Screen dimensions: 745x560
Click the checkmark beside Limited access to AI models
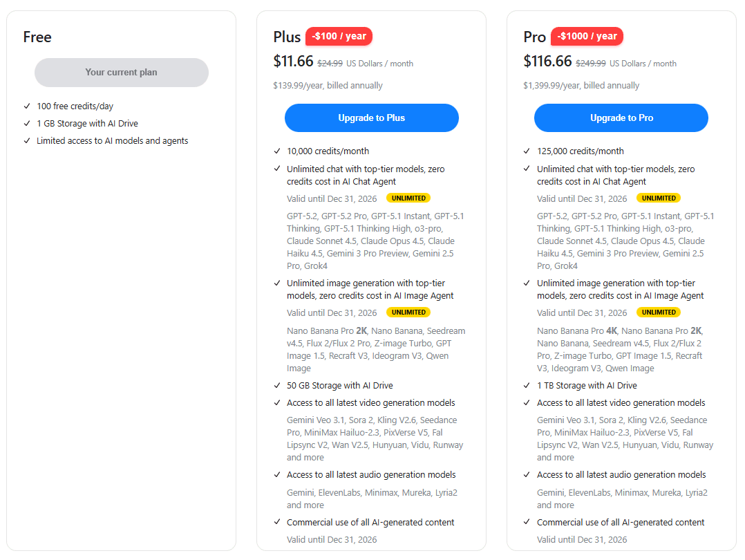(26, 140)
